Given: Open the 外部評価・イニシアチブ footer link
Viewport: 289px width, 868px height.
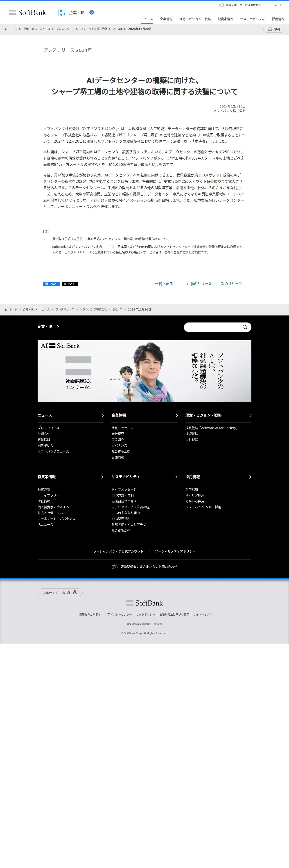Looking at the screenshot, I should 129,525.
